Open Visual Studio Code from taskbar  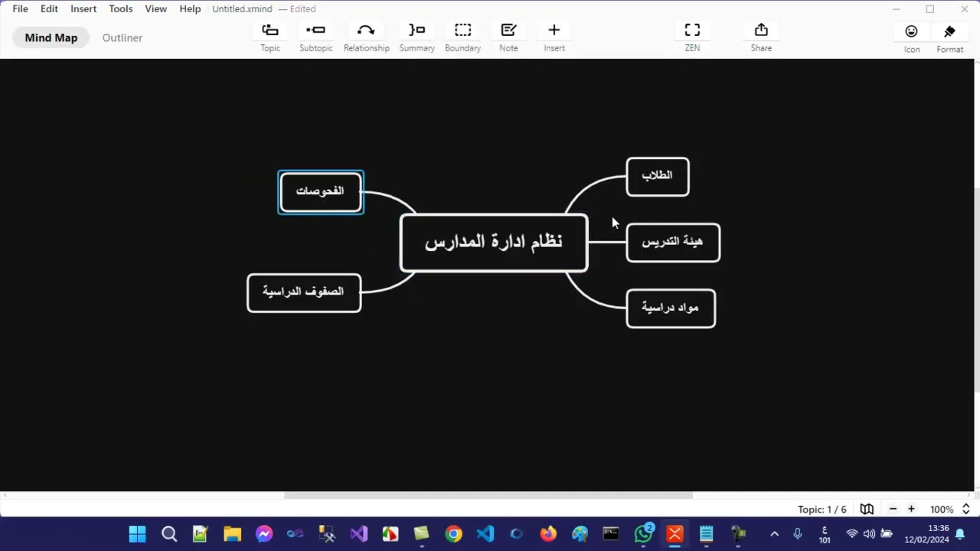click(x=485, y=534)
